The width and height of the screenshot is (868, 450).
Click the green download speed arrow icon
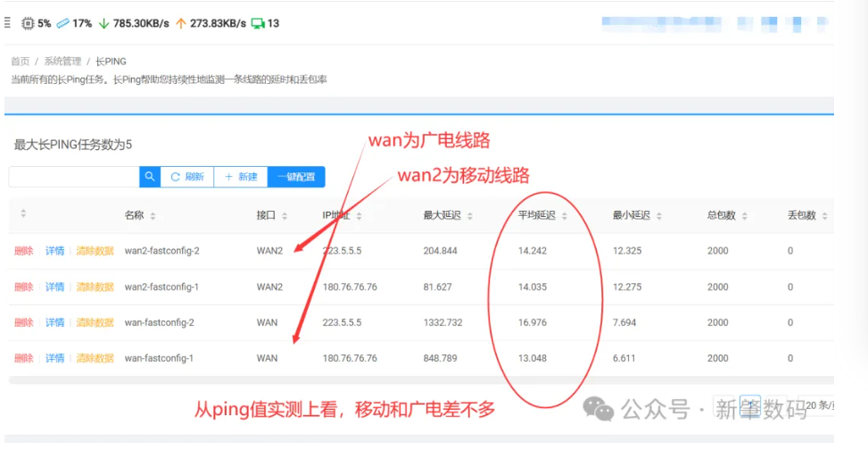point(103,23)
